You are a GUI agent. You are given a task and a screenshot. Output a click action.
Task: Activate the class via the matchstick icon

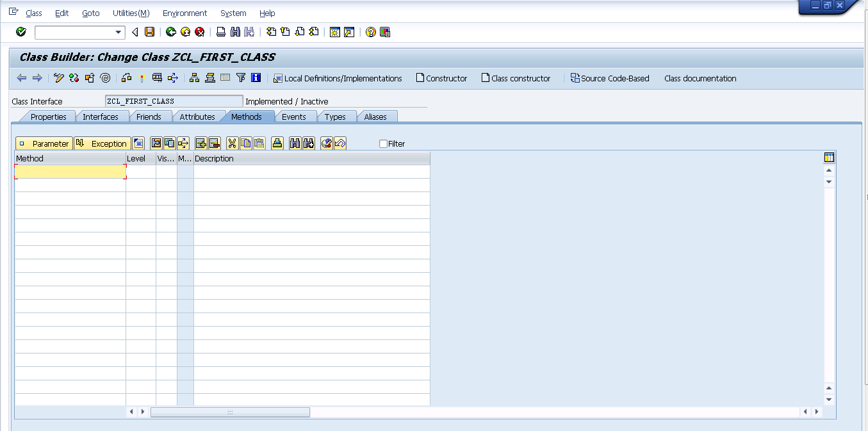pos(141,78)
